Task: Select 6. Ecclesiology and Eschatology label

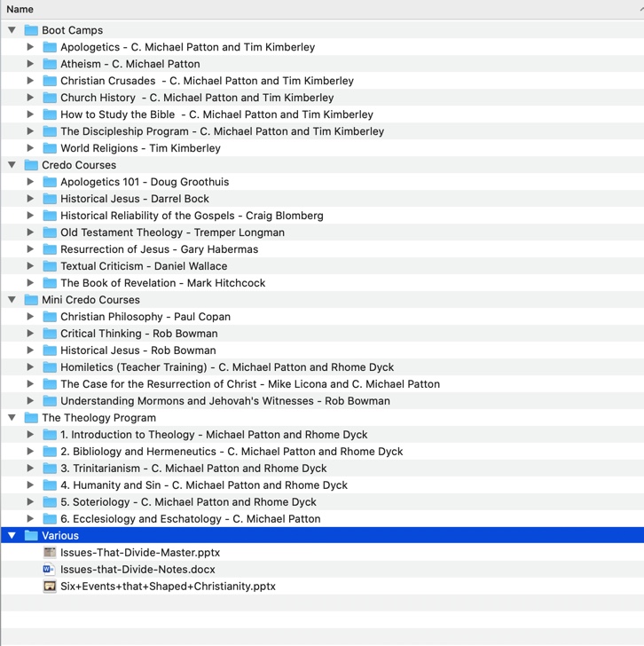Action: 190,518
